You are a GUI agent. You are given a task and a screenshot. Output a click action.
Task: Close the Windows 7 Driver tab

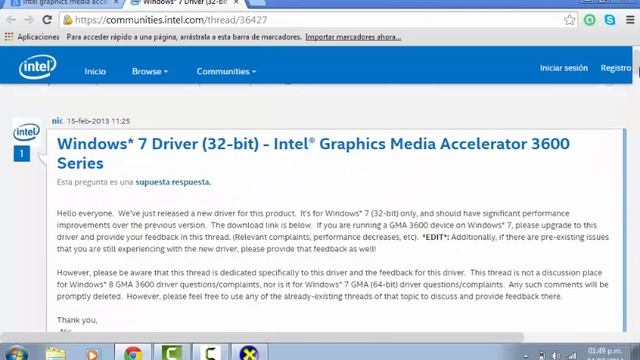(x=236, y=2)
